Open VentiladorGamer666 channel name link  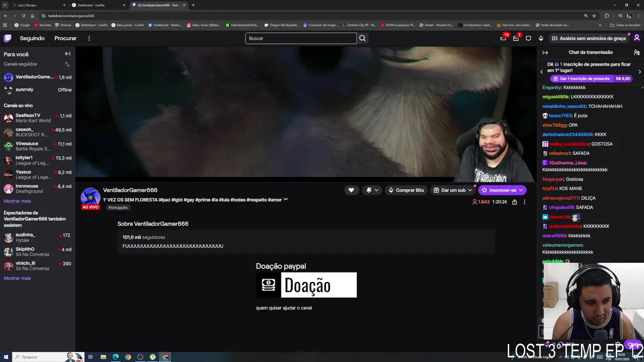click(130, 190)
